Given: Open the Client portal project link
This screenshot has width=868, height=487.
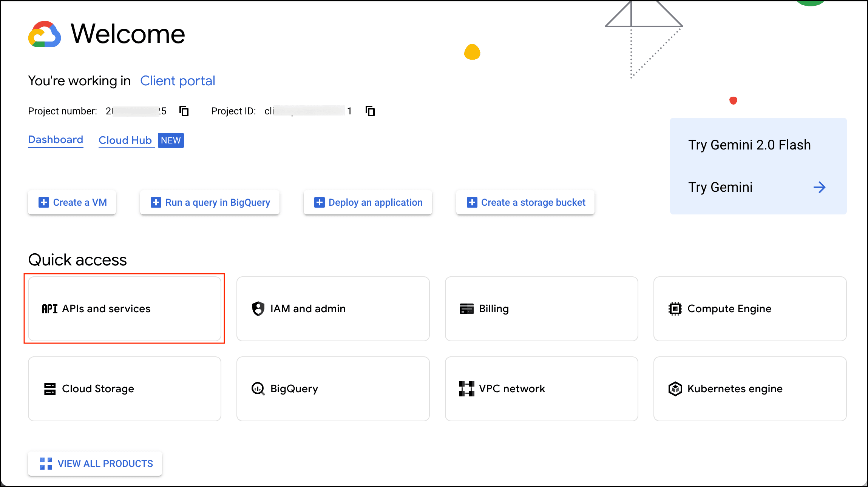Looking at the screenshot, I should point(178,81).
